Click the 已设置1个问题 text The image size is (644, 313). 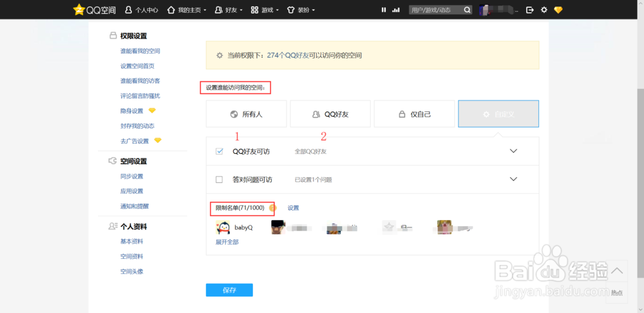tap(313, 180)
